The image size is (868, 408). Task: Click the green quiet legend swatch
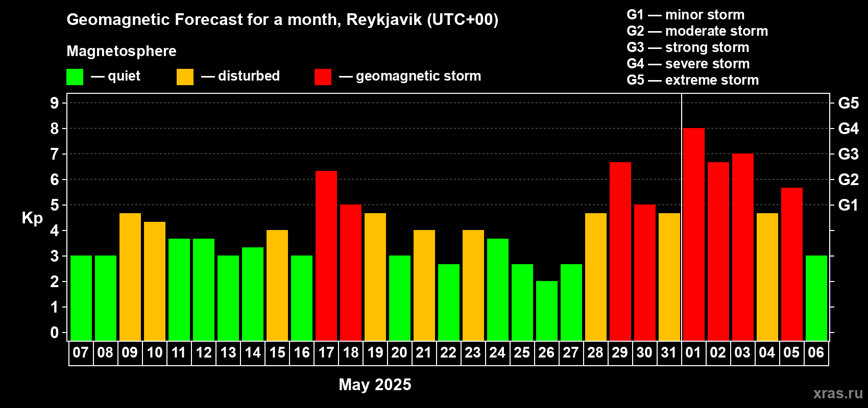[x=75, y=77]
